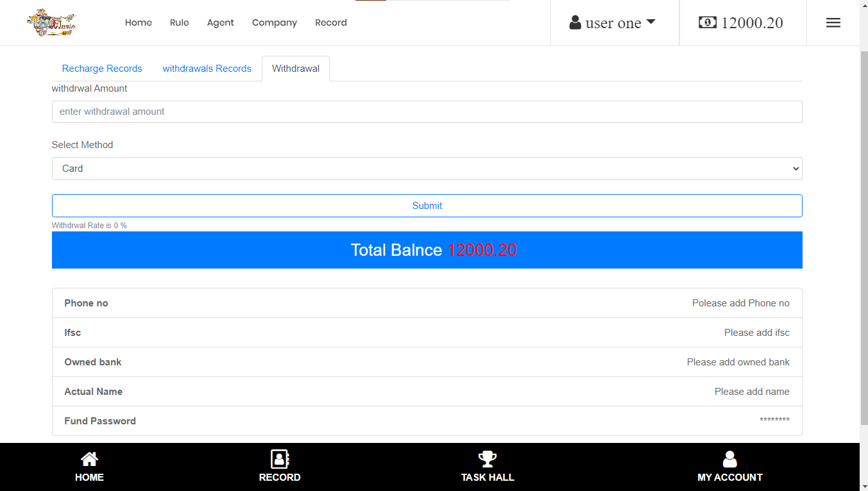Open the Select Method dropdown
Screen dimensions: 868x491
click(427, 169)
